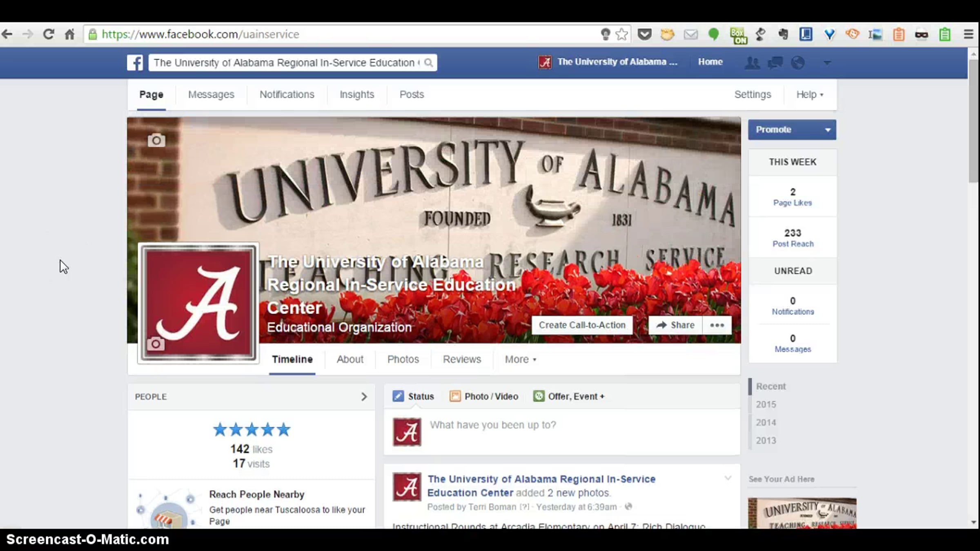Choose the Offer, Event + composer option
Viewport: 980px width, 551px height.
coord(569,396)
